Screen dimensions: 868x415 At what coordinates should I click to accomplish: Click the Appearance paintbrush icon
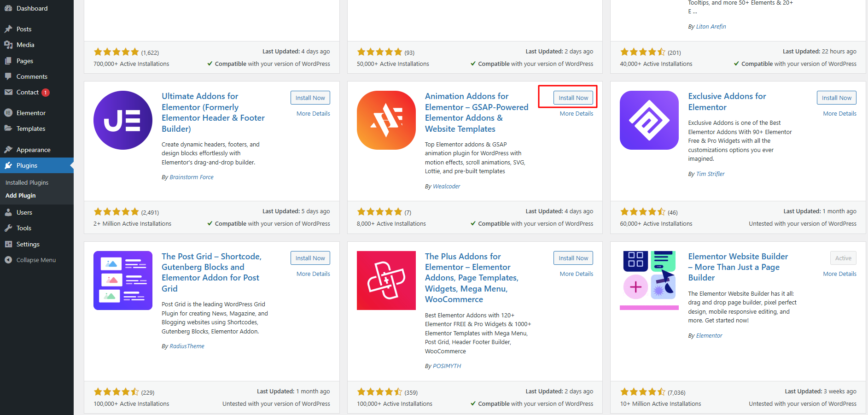click(x=8, y=150)
